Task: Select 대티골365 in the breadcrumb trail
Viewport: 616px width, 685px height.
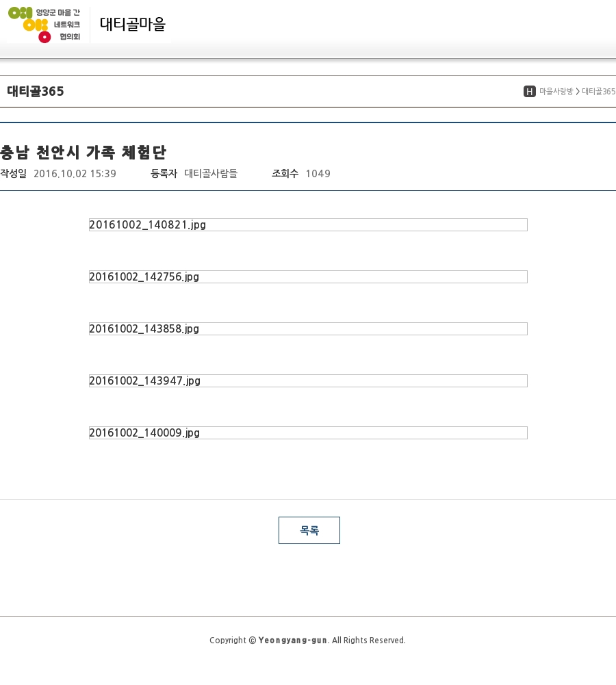Action: [598, 92]
